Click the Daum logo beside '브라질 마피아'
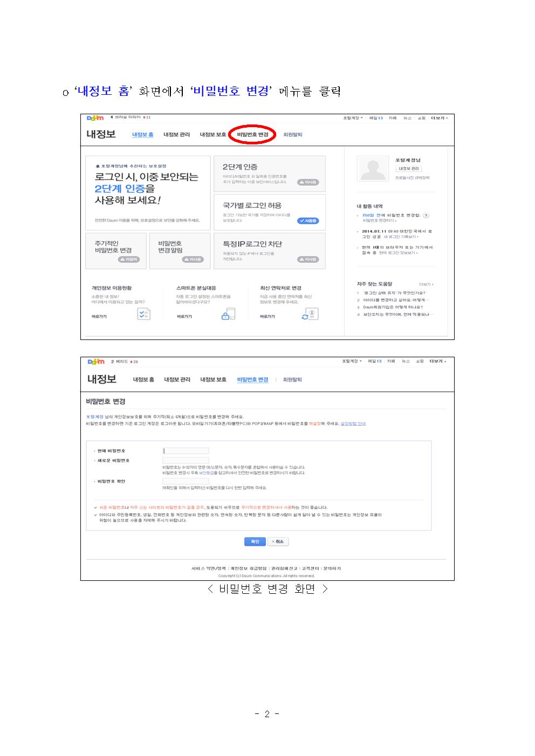This screenshot has height=756, width=535. pos(95,118)
